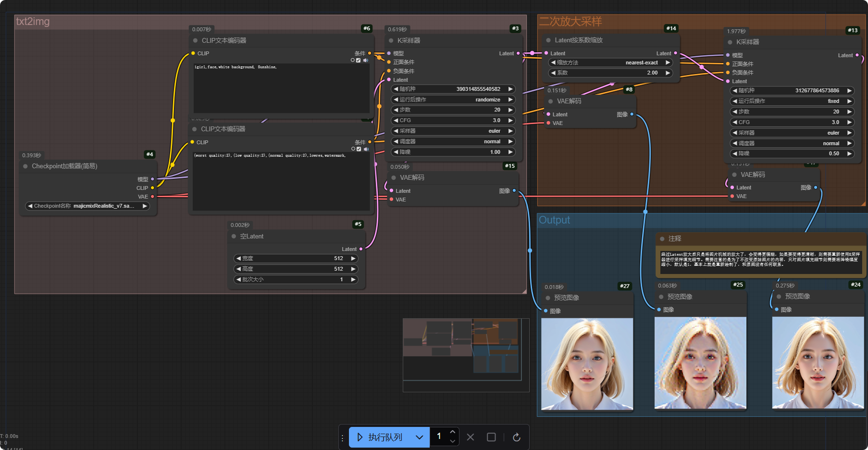Collapse the VAE解码 node #8 via its dot
This screenshot has height=450, width=868.
coord(551,101)
